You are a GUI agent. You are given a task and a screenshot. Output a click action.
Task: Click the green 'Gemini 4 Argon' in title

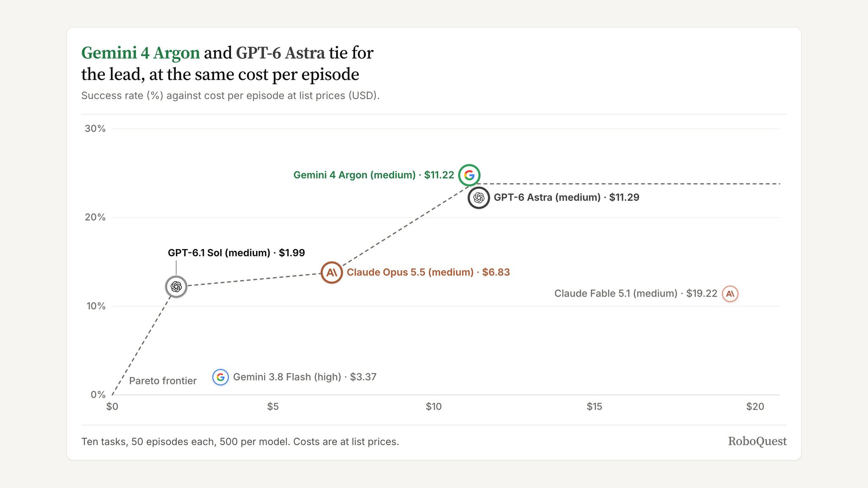pos(141,53)
